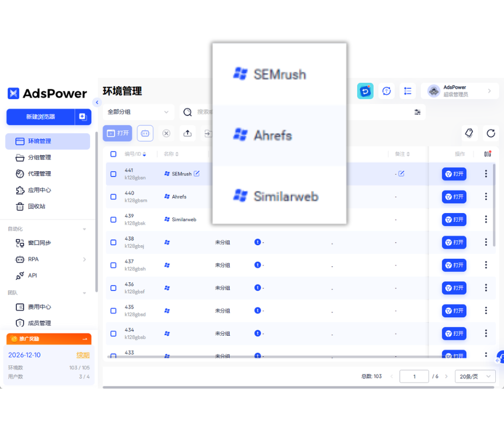Check the box for row 434
Image resolution: width=504 pixels, height=424 pixels.
pos(113,334)
